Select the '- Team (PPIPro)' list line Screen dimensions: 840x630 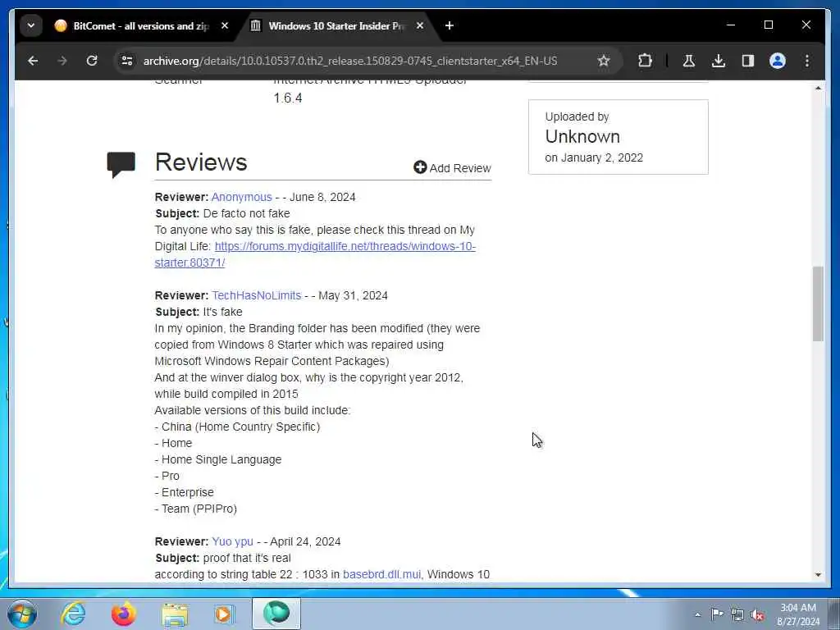(195, 509)
